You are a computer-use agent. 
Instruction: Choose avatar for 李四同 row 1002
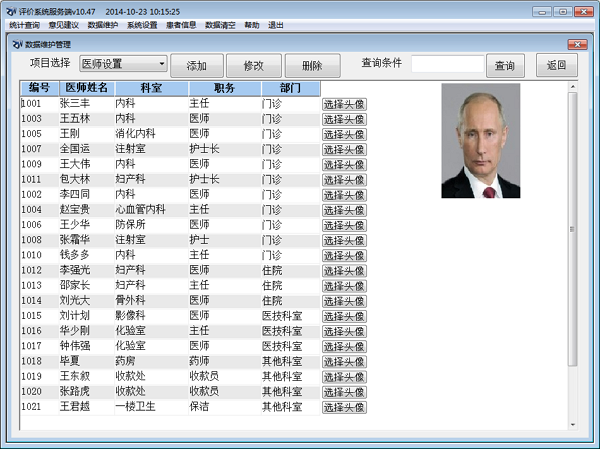(x=344, y=195)
